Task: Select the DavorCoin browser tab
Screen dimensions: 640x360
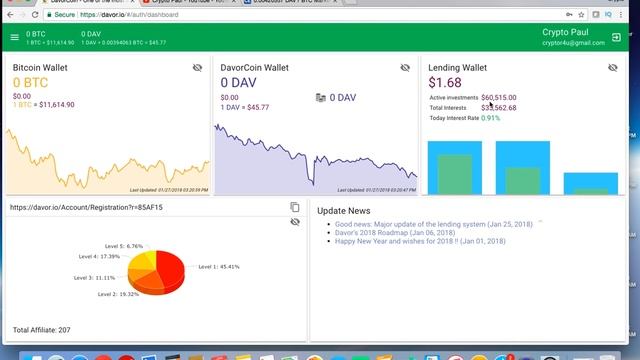Action: [x=88, y=2]
